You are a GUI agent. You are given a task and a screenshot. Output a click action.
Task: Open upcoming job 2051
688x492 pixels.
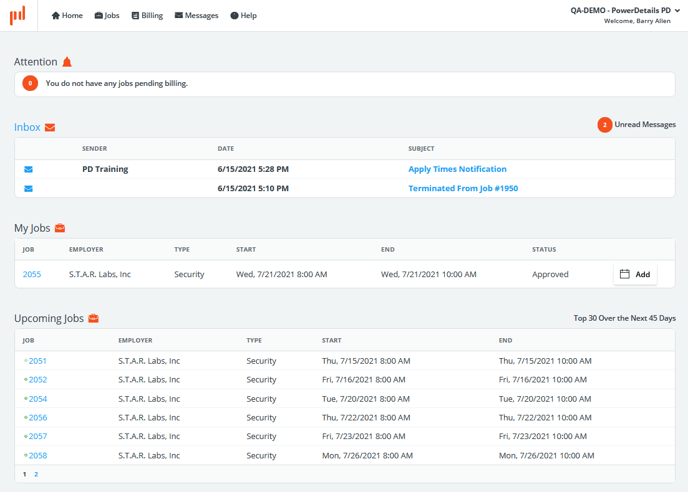pos(37,361)
